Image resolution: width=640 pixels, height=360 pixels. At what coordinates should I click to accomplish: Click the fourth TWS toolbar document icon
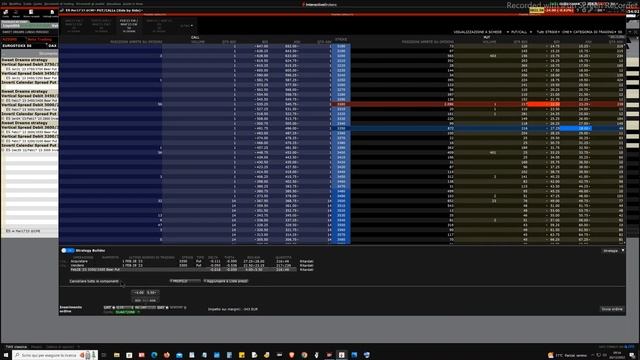pyautogui.click(x=51, y=13)
